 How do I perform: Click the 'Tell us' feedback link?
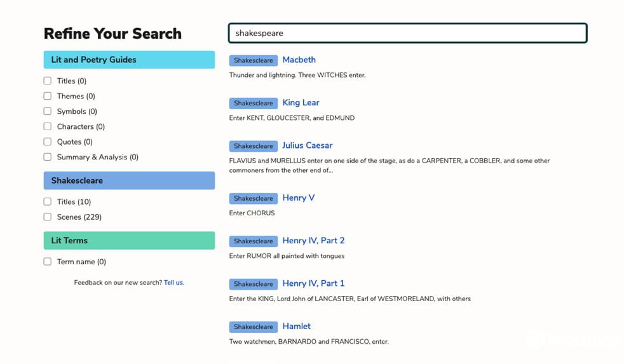(x=173, y=283)
